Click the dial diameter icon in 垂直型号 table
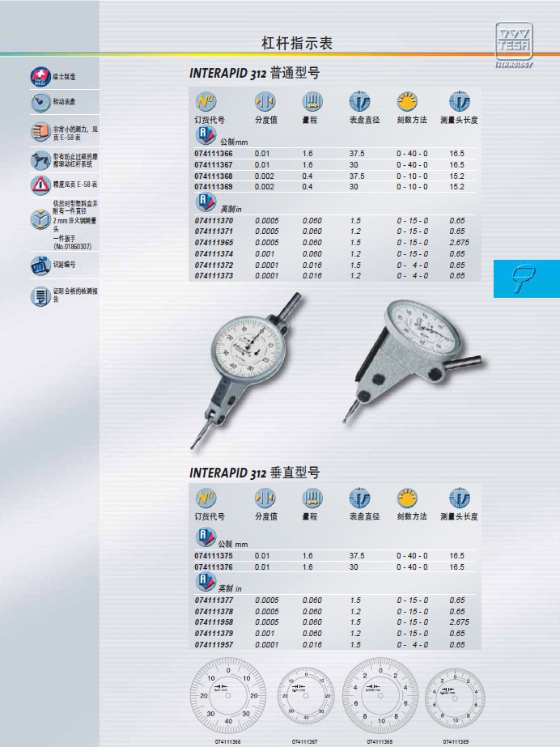Screen dimensions: 560x747 (x=359, y=498)
